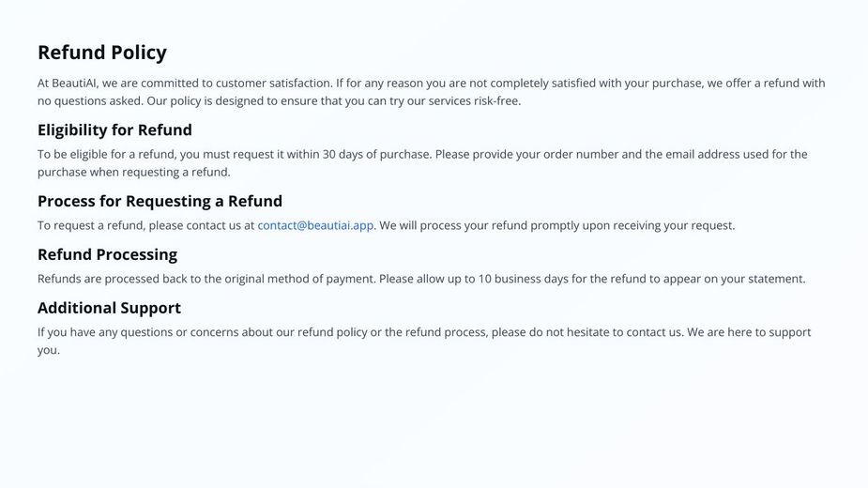
Task: Click "10 business days" in processing text
Action: coord(523,279)
